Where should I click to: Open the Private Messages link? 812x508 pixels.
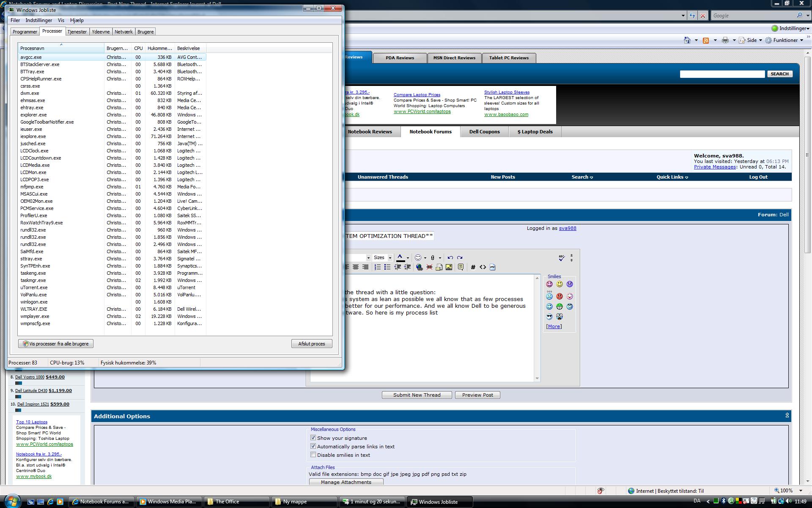(x=715, y=167)
